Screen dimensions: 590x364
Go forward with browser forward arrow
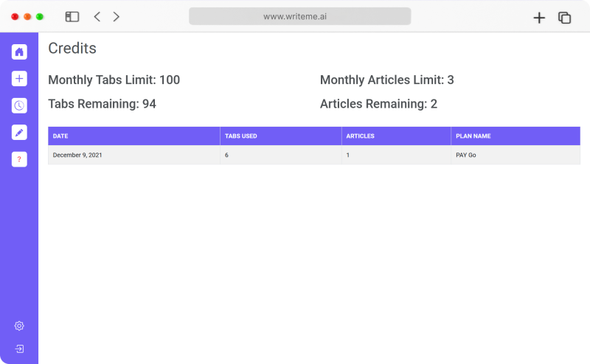point(116,16)
